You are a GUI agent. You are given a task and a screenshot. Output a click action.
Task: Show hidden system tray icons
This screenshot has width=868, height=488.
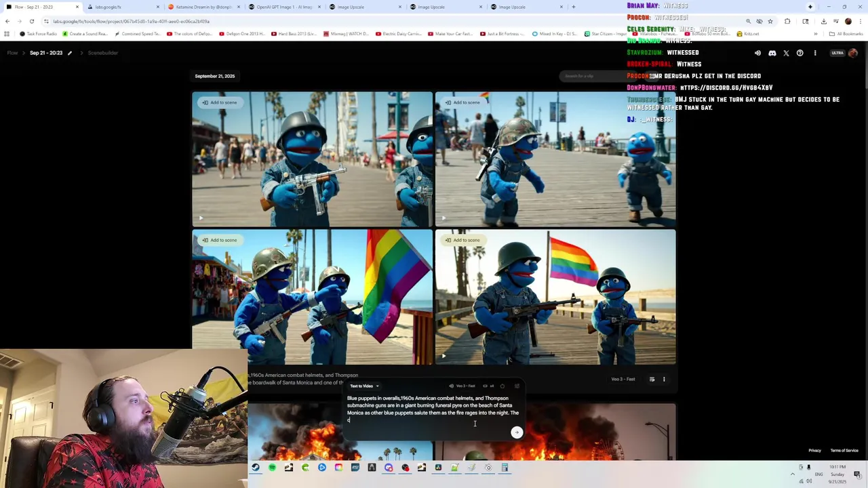[792, 474]
